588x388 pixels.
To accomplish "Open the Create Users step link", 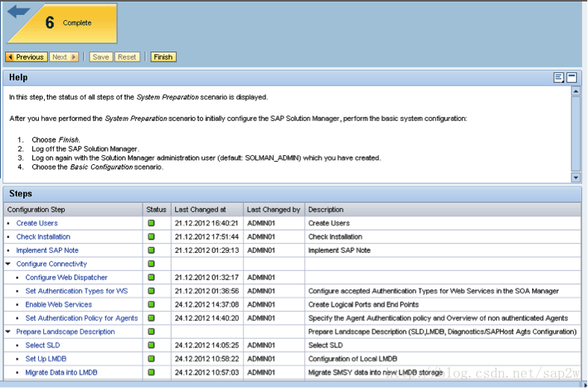I will coord(37,223).
